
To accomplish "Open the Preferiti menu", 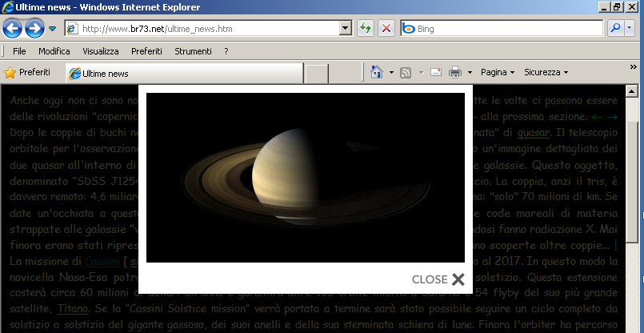I will pos(146,51).
